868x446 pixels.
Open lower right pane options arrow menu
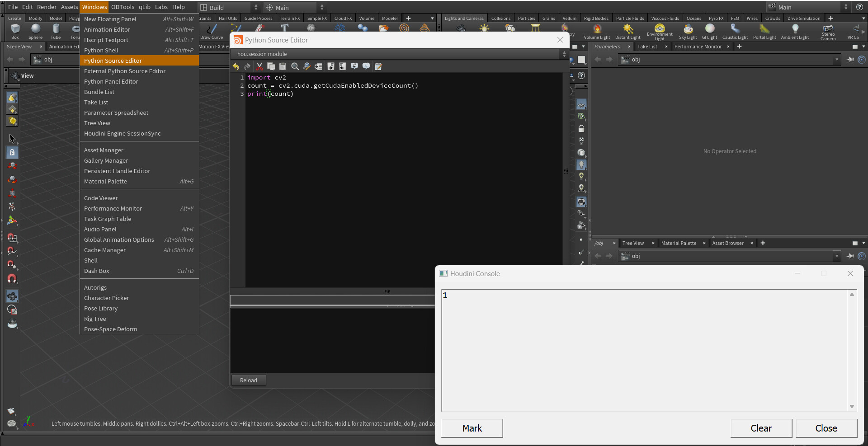[863, 243]
